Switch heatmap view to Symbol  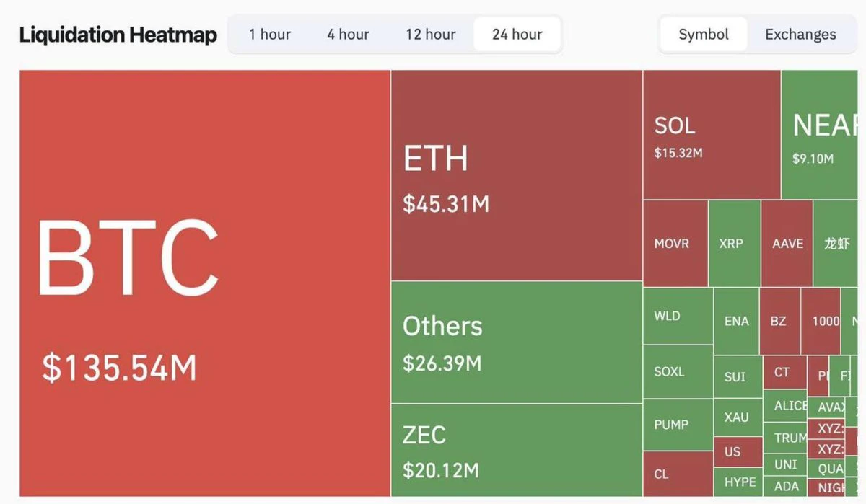(x=704, y=34)
